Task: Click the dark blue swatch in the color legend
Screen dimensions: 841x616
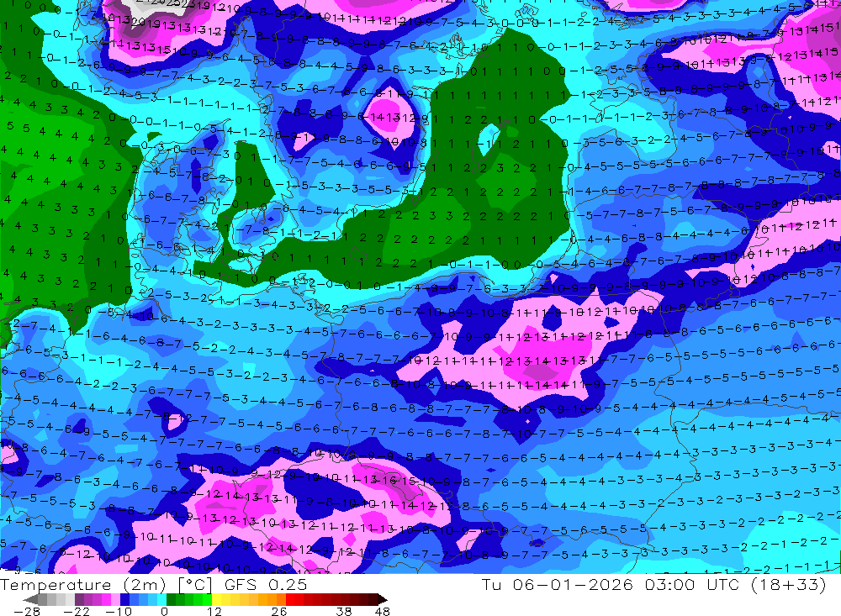Action: click(x=124, y=599)
